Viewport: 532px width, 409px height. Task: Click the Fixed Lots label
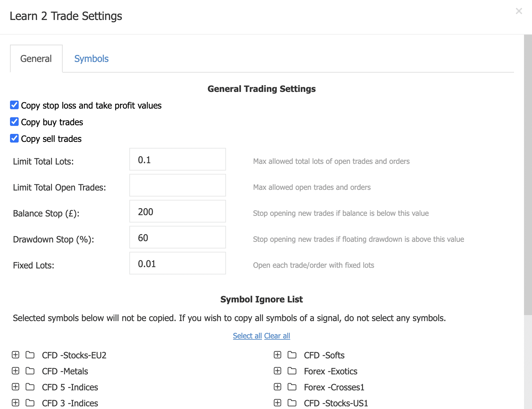click(34, 265)
